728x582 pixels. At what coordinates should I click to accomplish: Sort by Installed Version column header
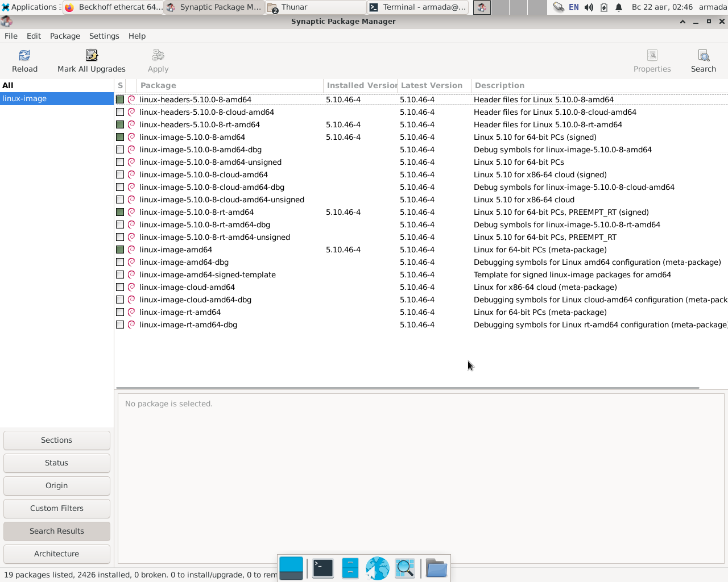[361, 86]
